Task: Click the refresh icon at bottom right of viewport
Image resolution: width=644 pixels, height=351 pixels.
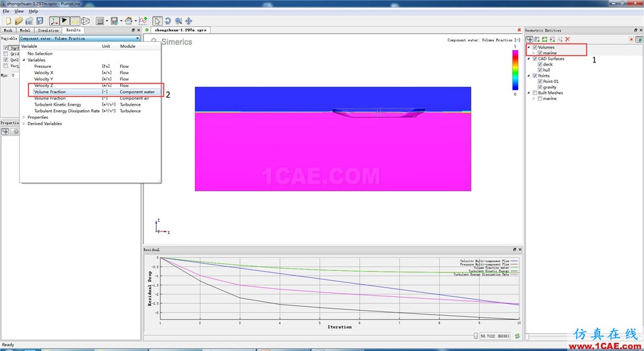Action: point(518,336)
